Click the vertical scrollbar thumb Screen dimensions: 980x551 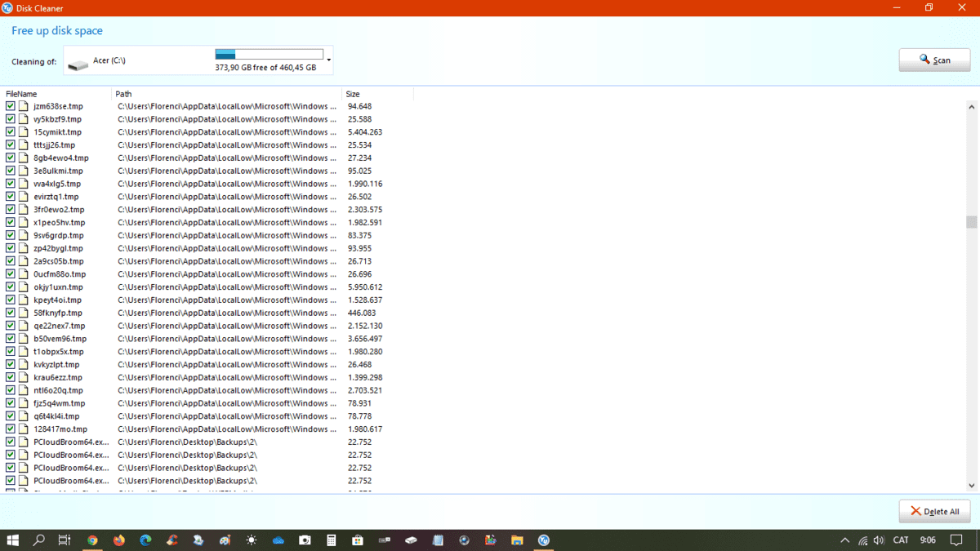[971, 222]
